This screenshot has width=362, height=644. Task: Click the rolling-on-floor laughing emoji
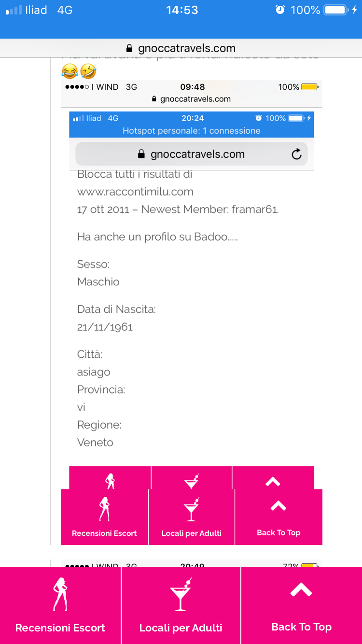[88, 72]
